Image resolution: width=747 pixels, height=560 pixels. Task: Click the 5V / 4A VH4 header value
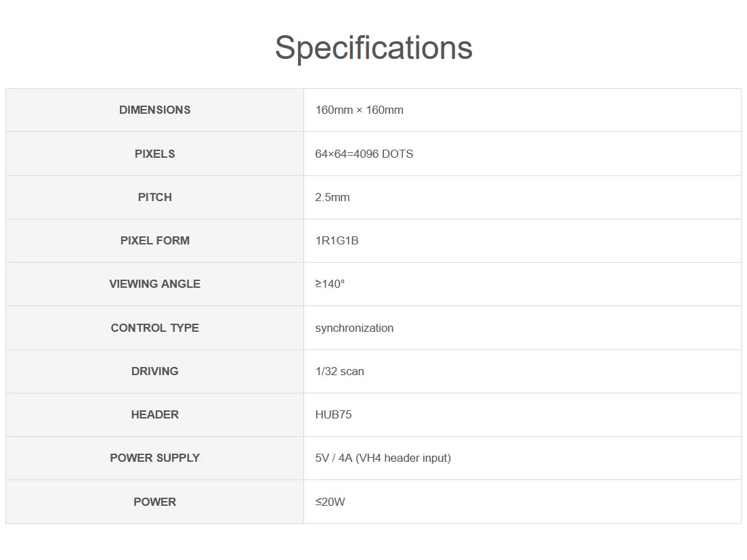(383, 458)
